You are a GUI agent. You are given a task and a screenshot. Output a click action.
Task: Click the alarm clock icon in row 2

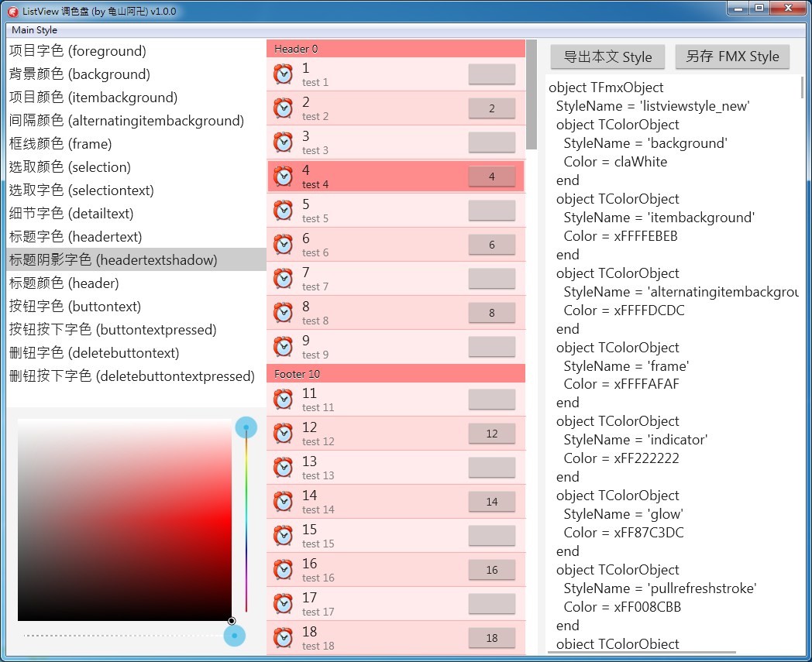click(284, 108)
